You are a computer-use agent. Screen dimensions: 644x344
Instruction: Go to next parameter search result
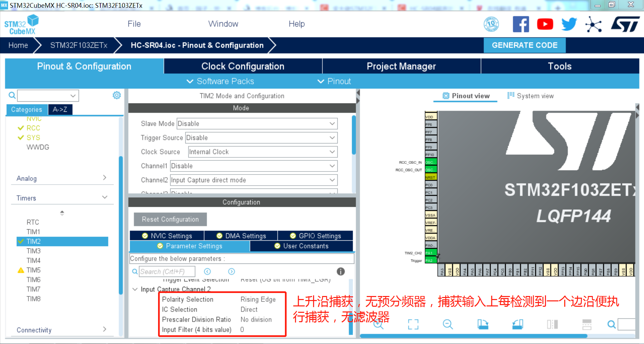(x=232, y=272)
